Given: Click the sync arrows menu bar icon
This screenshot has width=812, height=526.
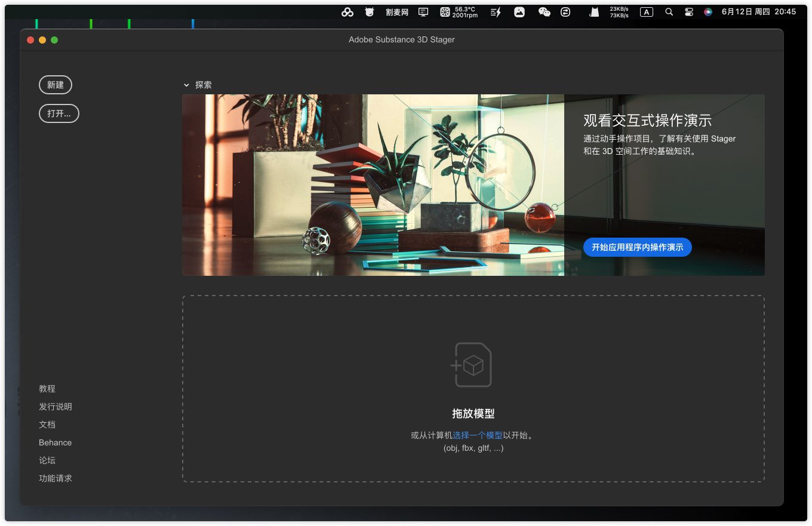Looking at the screenshot, I should click(565, 12).
